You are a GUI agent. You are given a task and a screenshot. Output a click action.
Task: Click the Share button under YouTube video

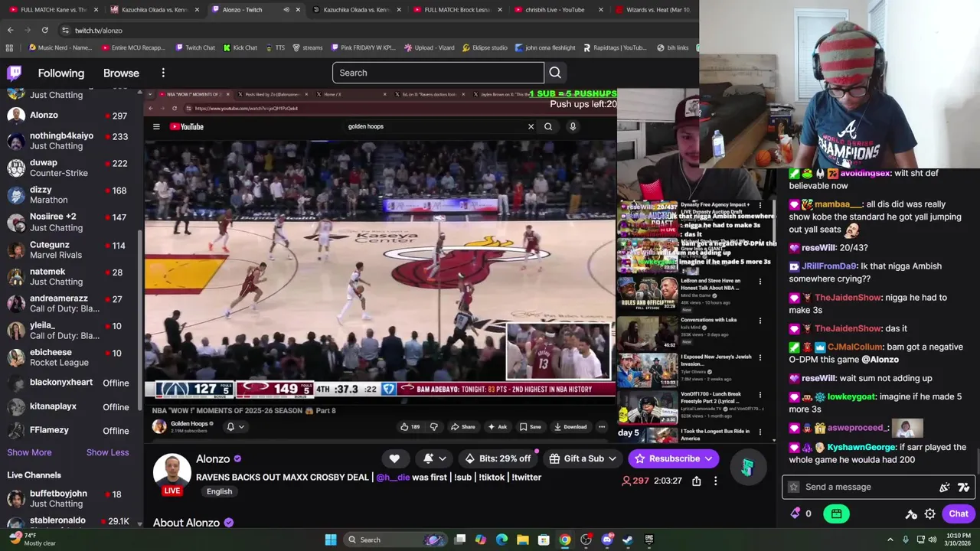coord(462,427)
